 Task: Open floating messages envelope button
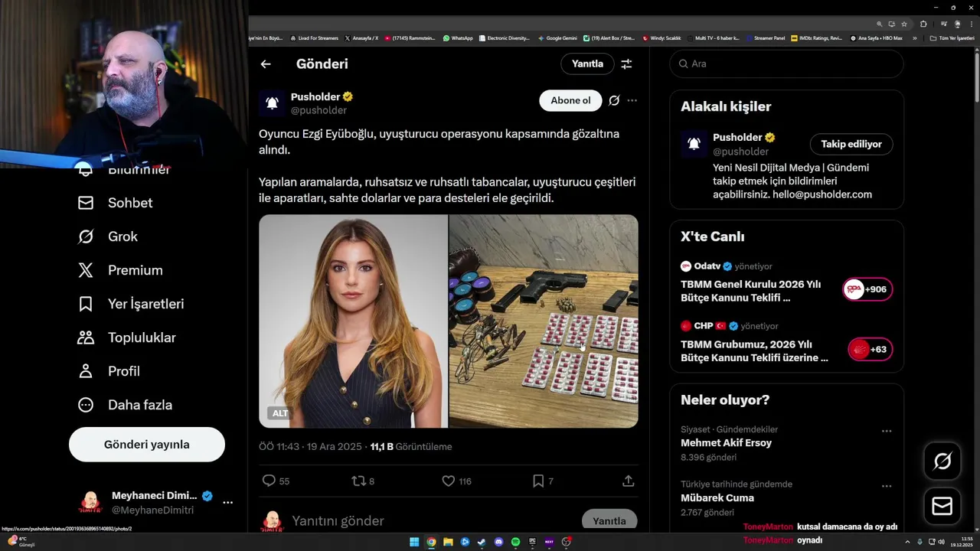[x=942, y=507]
